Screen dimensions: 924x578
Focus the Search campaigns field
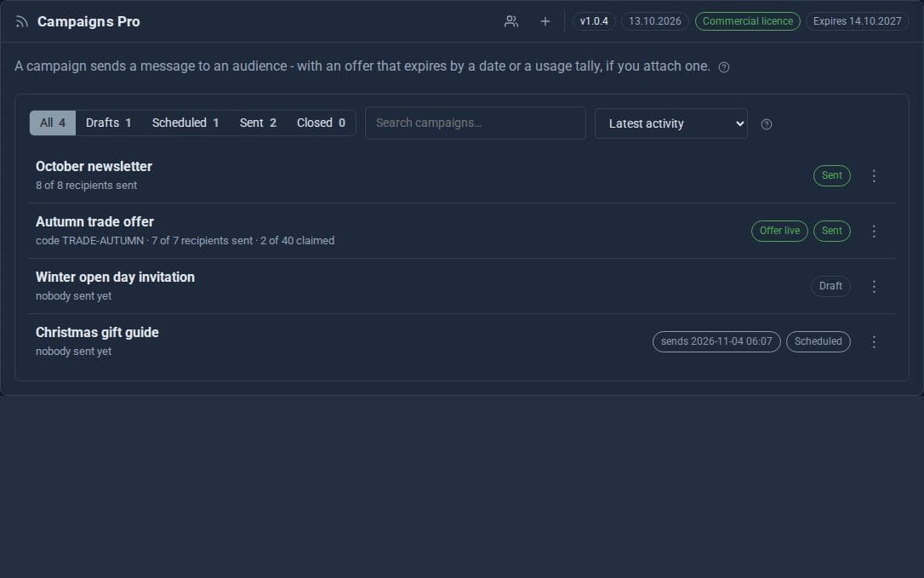pos(476,123)
